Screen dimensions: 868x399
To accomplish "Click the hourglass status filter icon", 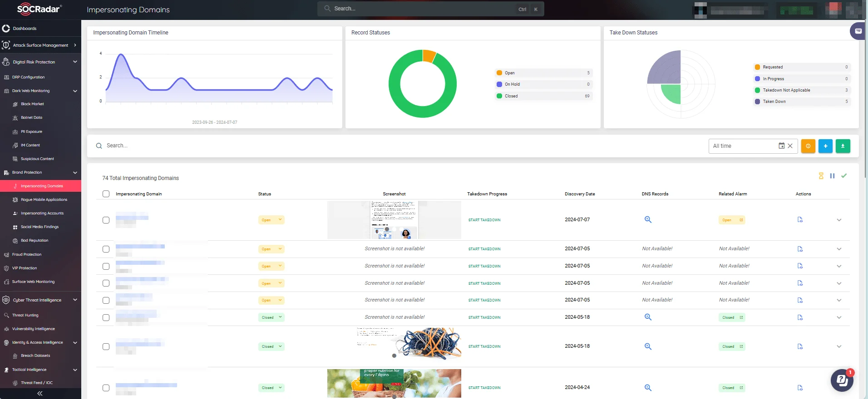I will [821, 176].
